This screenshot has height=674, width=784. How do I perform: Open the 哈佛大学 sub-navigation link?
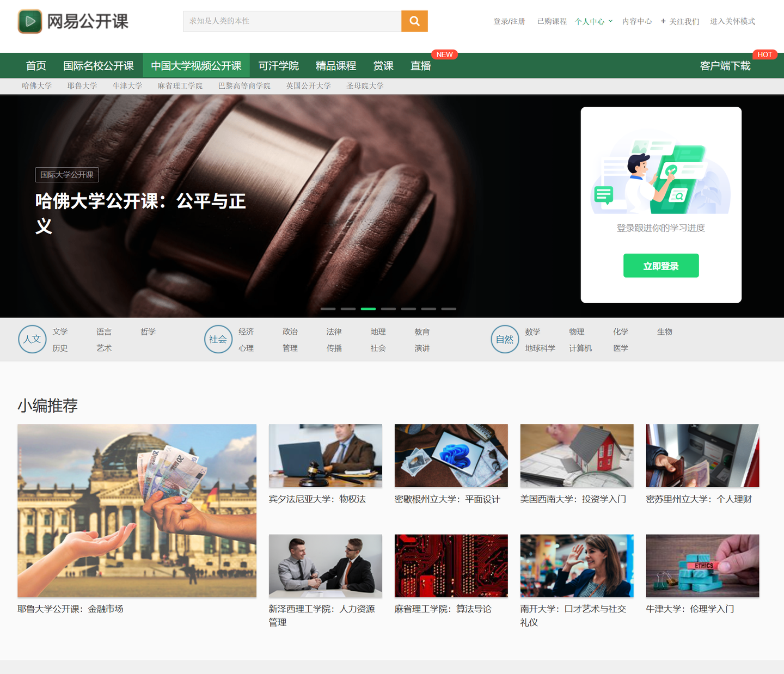pyautogui.click(x=37, y=86)
